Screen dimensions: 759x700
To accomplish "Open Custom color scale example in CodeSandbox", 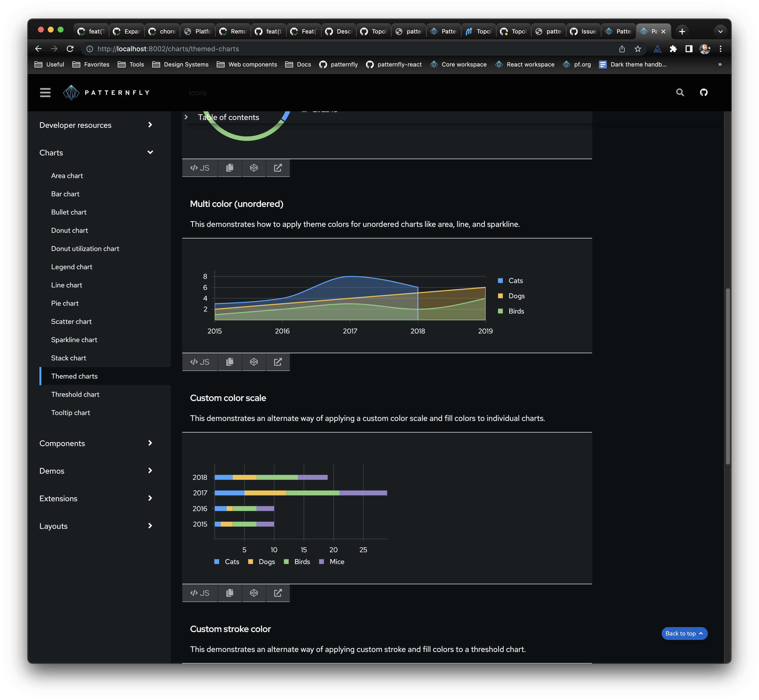I will click(x=254, y=593).
